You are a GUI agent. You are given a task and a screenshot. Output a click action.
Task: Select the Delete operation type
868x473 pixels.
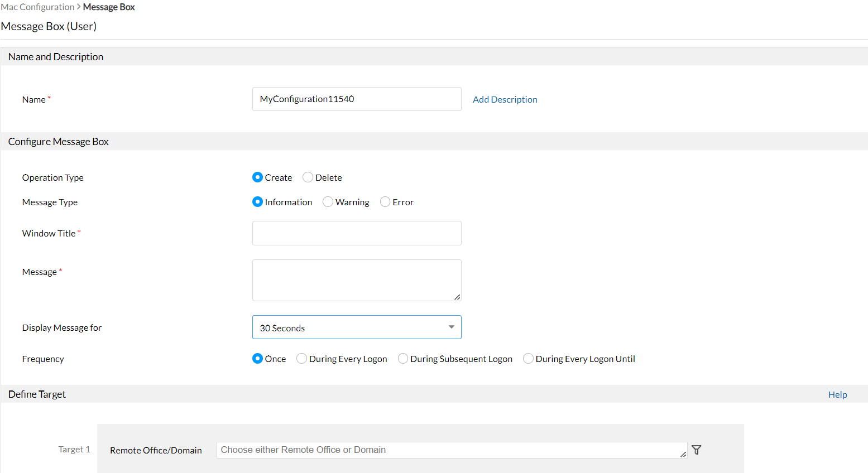pos(308,177)
